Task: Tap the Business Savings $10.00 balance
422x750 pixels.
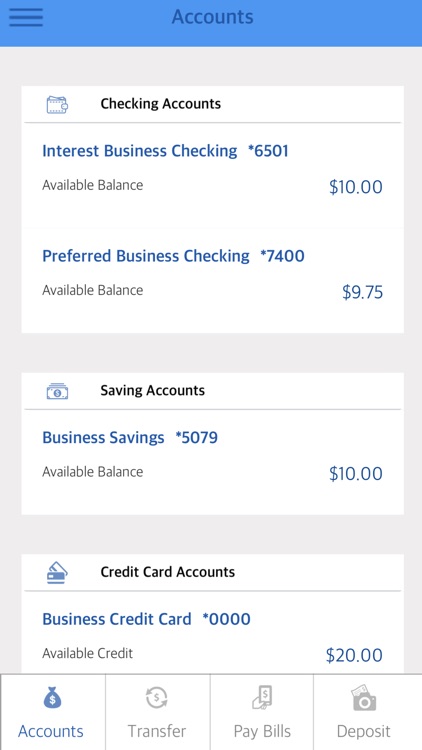Action: 355,474
